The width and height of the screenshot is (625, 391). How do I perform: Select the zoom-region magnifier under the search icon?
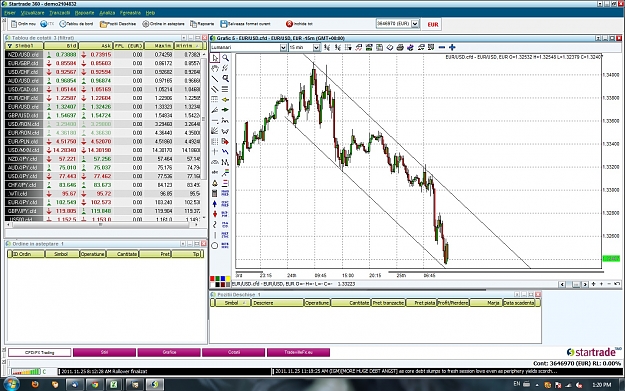click(225, 79)
